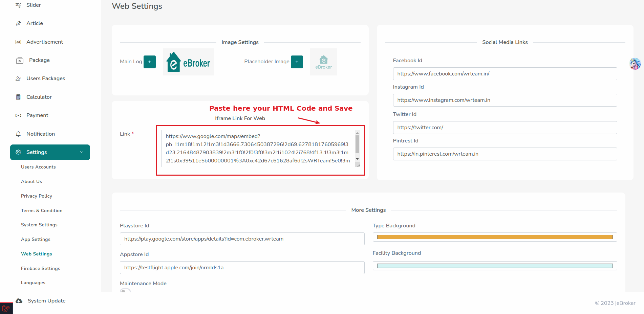Image resolution: width=644 pixels, height=314 pixels.
Task: Add a Main Logo image with plus button
Action: [x=150, y=62]
